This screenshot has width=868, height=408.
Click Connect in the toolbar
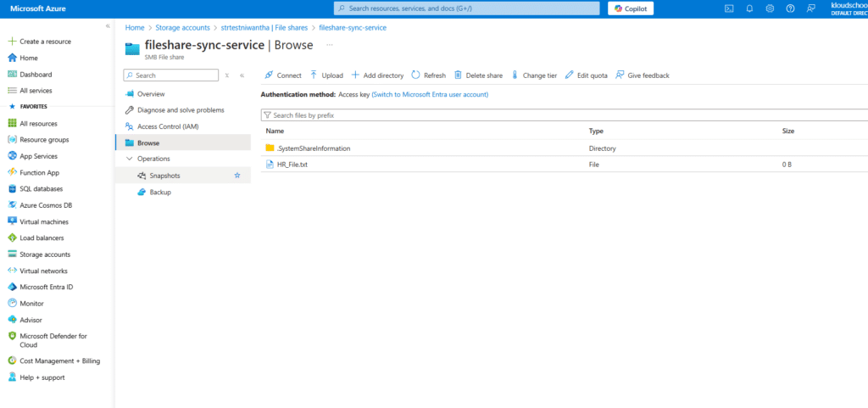pos(283,75)
